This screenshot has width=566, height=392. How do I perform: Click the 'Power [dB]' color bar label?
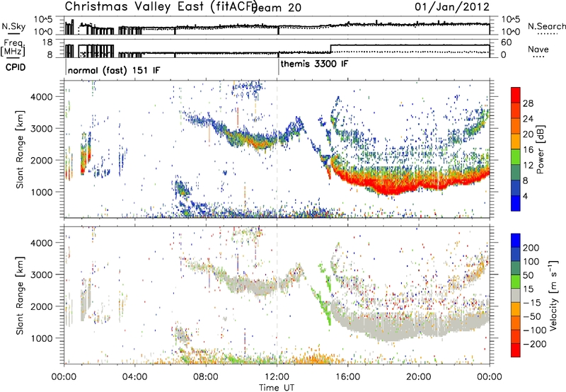coord(541,149)
